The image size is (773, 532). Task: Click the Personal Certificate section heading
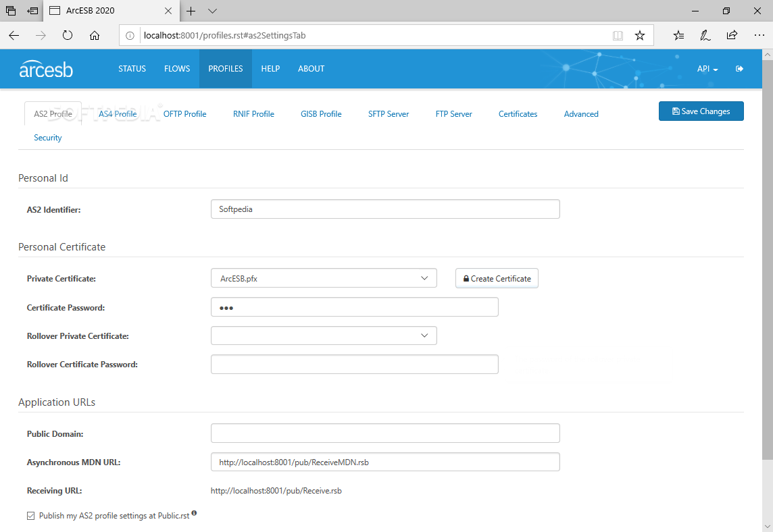(x=61, y=247)
